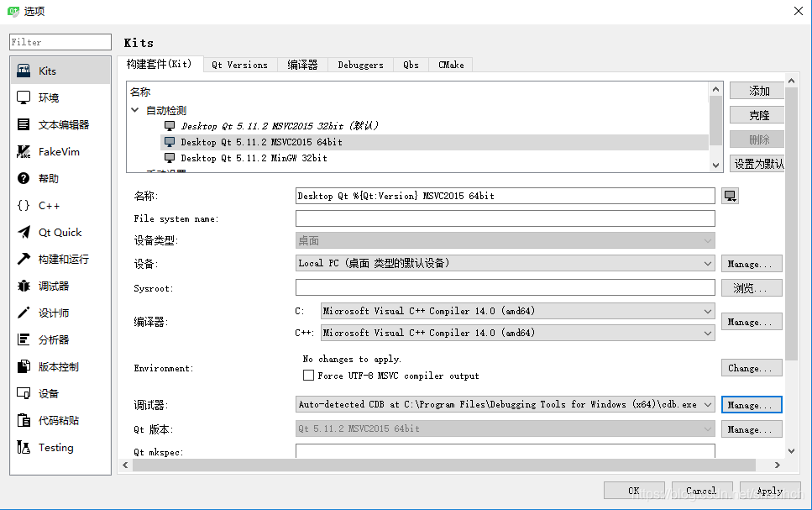
Task: Open the 设计师 settings category
Action: [60, 313]
